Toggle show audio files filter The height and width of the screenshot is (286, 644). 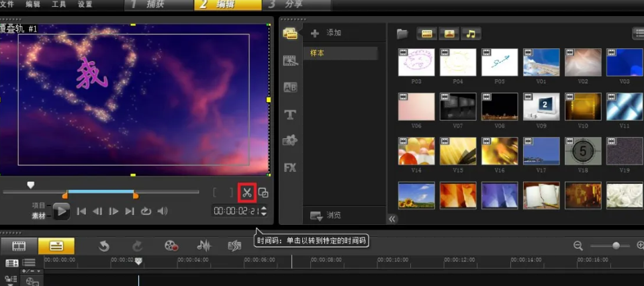pyautogui.click(x=471, y=34)
